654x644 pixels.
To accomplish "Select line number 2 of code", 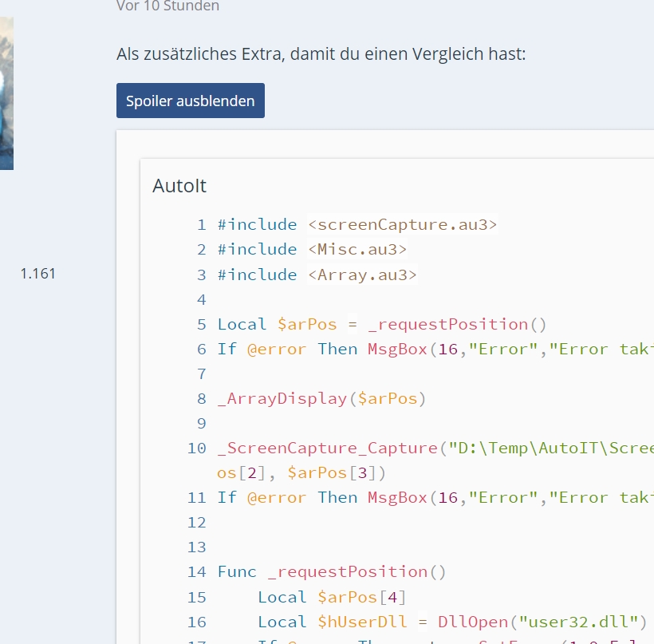I will pyautogui.click(x=201, y=250).
